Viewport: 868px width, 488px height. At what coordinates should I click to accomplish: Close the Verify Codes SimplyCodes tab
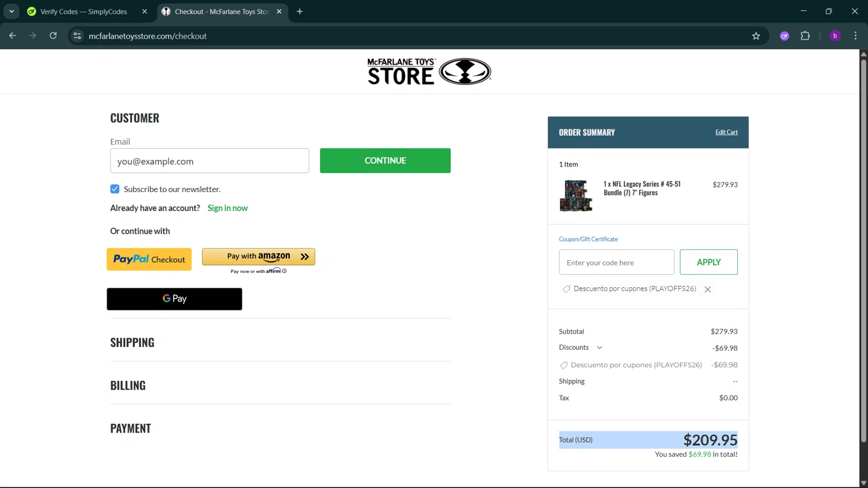145,12
